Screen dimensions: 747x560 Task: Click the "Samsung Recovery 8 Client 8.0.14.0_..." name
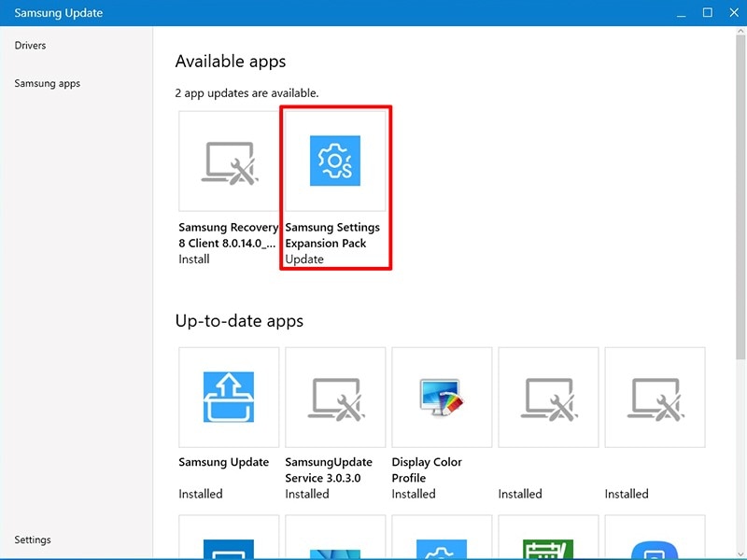tap(228, 235)
